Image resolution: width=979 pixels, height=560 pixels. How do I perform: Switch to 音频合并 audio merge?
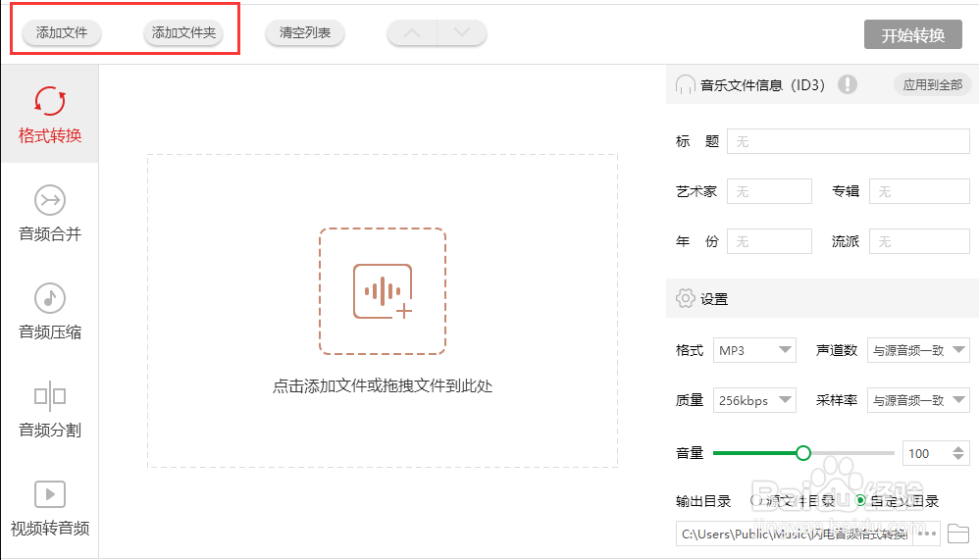coord(50,212)
